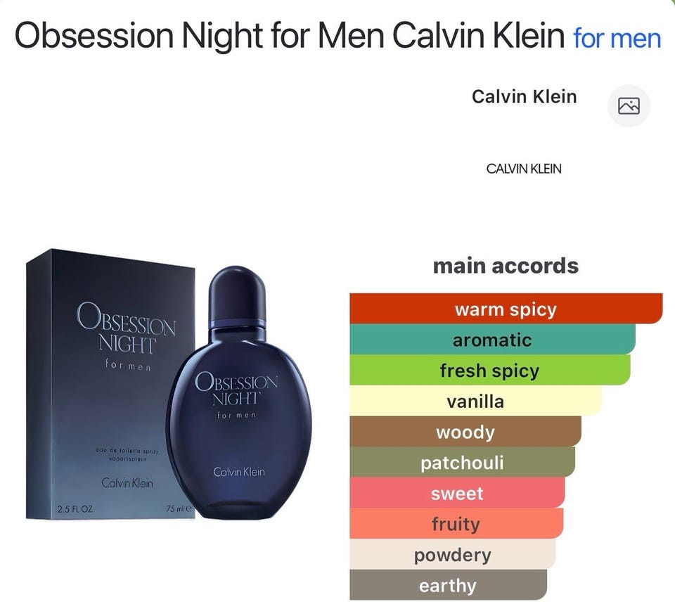This screenshot has height=616, width=675.
Task: Open the Calvin Klein designer link
Action: [x=524, y=96]
